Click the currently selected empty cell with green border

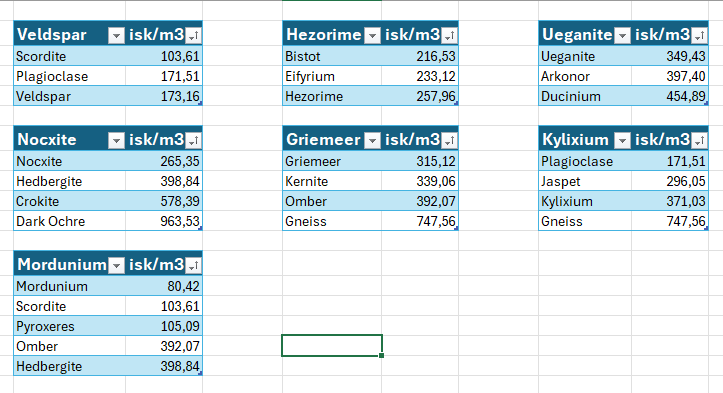point(332,345)
